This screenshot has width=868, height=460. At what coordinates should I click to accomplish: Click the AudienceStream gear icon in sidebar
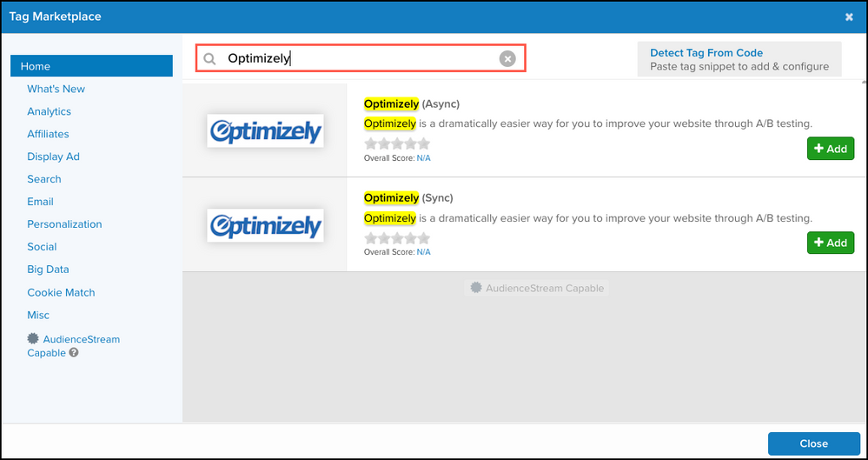pyautogui.click(x=34, y=339)
